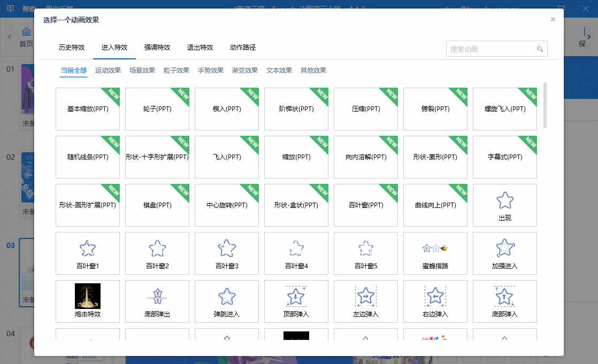Select the 顶部弹入 top entrance icon
The image size is (598, 364).
296,301
